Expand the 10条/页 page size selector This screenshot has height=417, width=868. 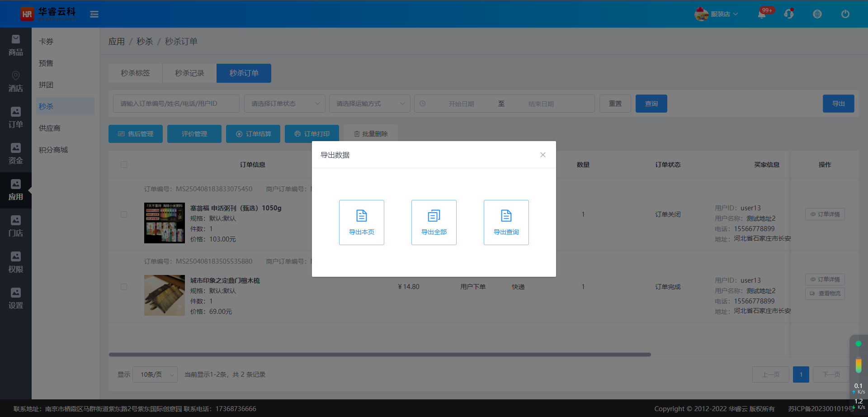coord(155,374)
